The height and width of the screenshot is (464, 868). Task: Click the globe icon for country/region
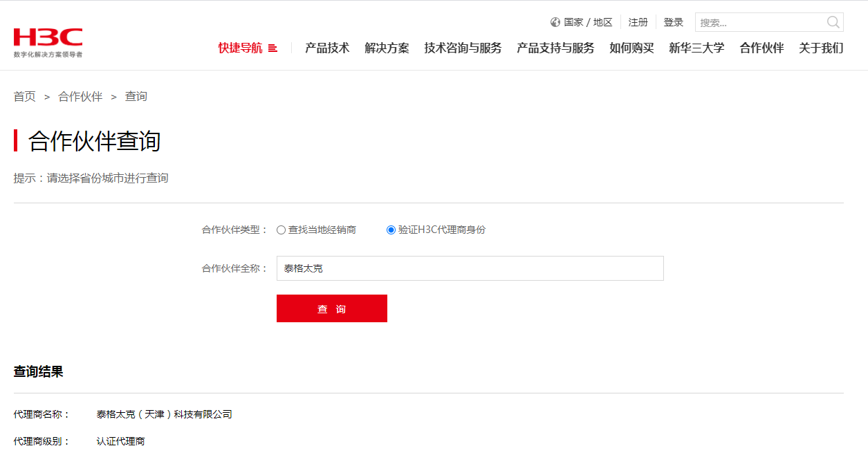[x=555, y=22]
